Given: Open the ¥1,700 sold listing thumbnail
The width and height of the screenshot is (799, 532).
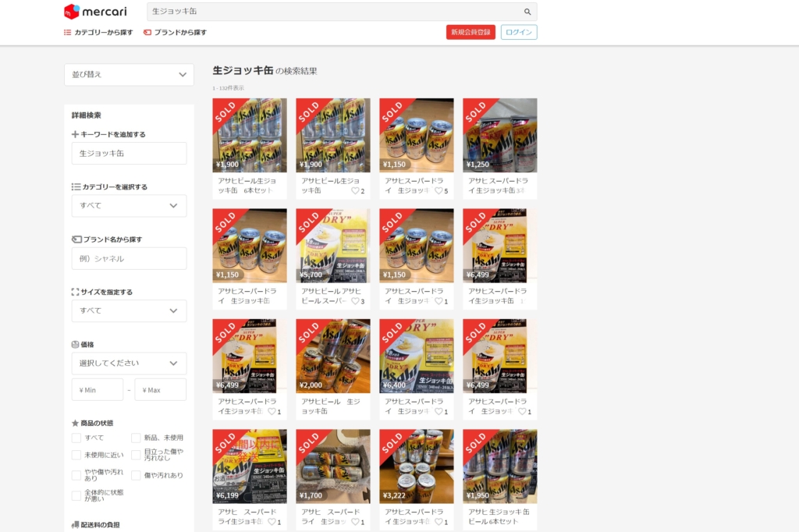Looking at the screenshot, I should click(333, 466).
